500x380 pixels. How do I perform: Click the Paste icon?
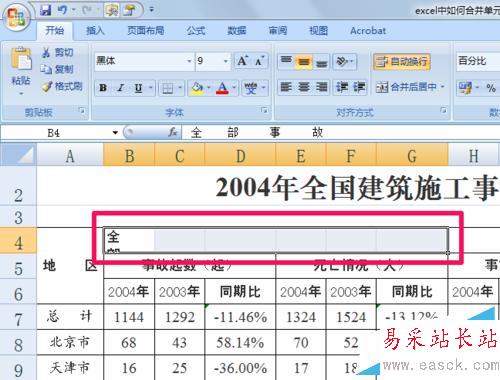pyautogui.click(x=21, y=59)
